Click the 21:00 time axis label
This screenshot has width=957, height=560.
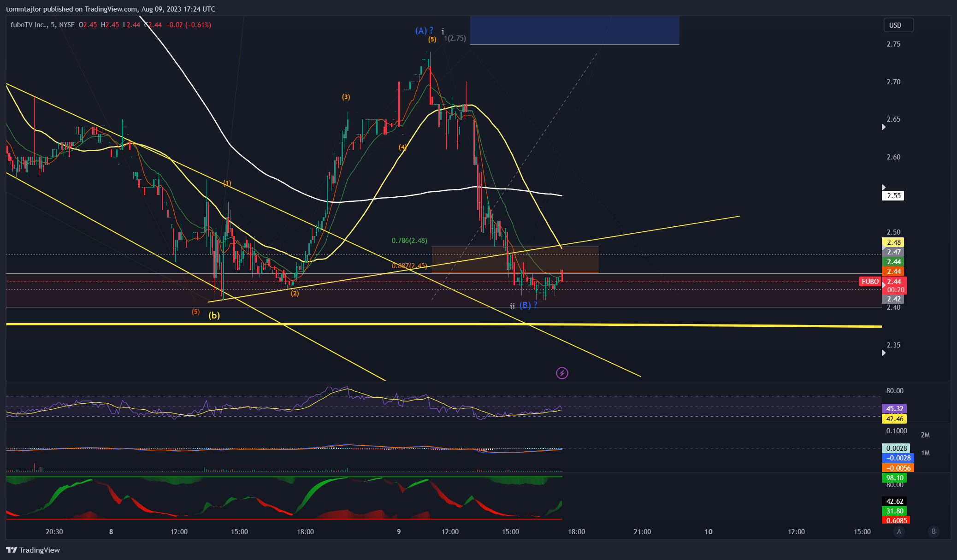(x=642, y=532)
